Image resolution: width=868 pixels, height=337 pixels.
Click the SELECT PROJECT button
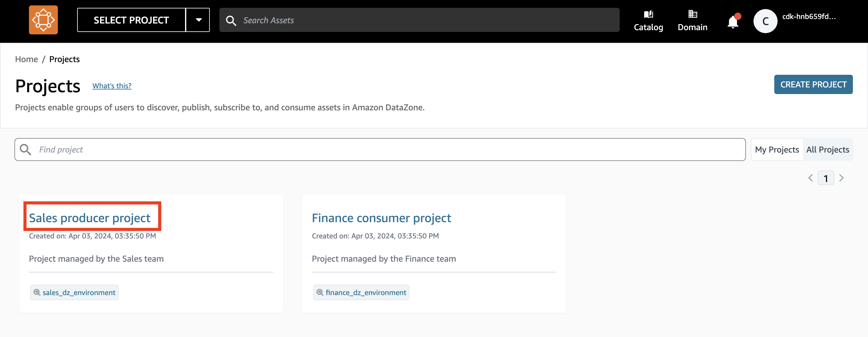pyautogui.click(x=131, y=20)
